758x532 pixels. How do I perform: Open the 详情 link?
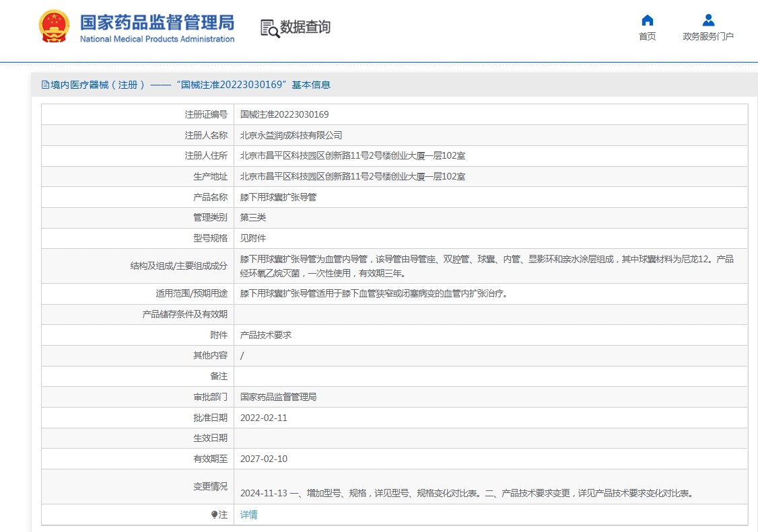coord(248,515)
